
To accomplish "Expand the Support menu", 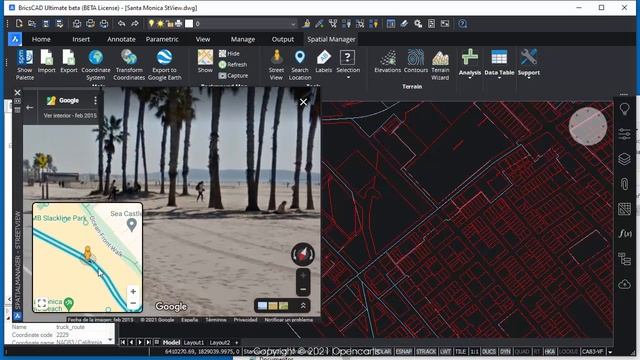I will click(529, 63).
